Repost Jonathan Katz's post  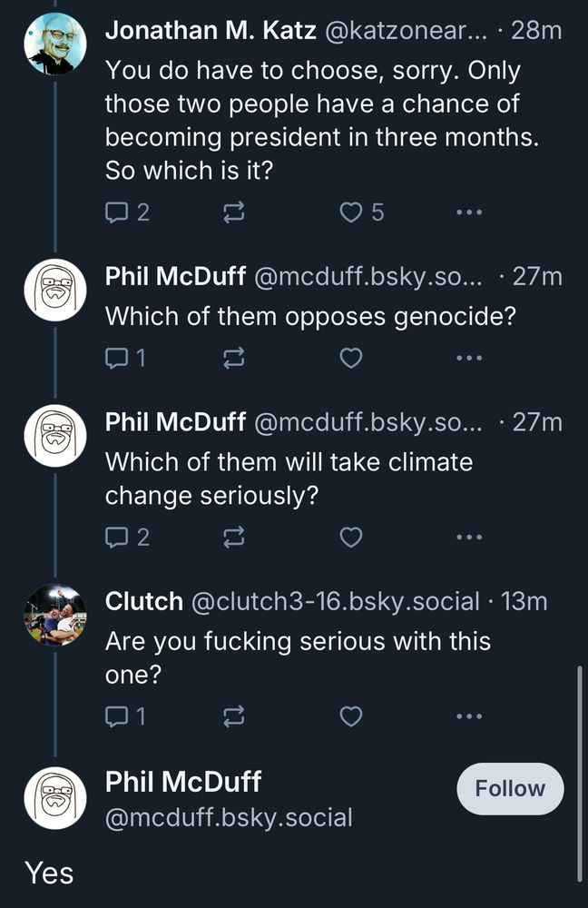coord(233,212)
